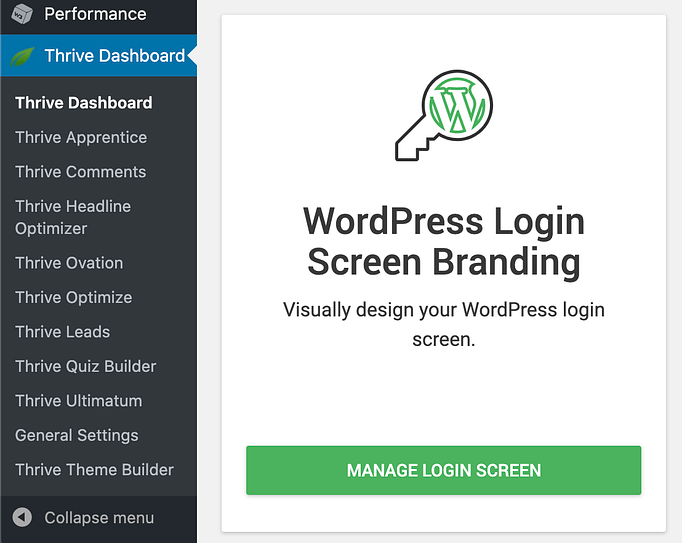Viewport: 682px width, 543px height.
Task: Select the Thrive Dashboard submenu entry
Action: pyautogui.click(x=84, y=103)
